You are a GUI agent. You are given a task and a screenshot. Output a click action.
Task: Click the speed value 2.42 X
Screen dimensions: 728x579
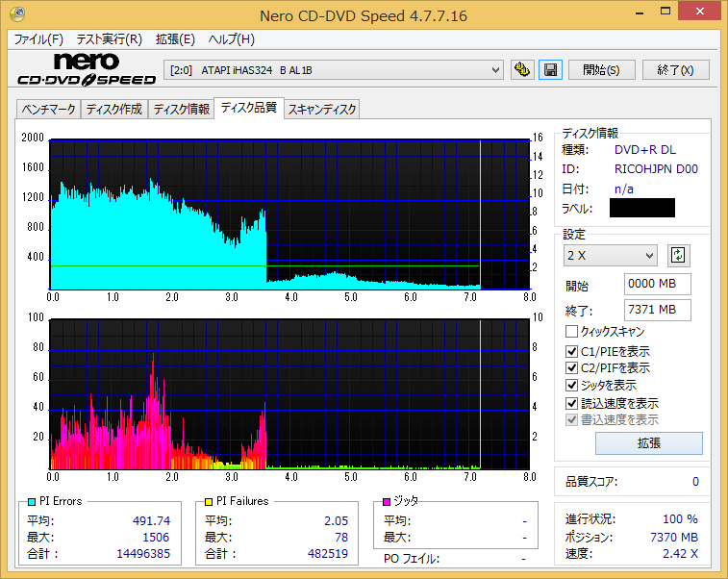tap(680, 553)
